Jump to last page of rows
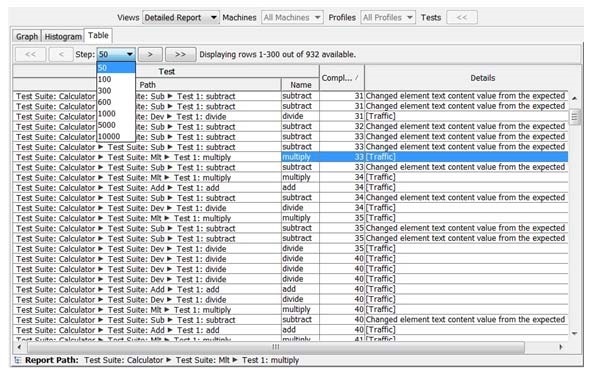The image size is (592, 372). coord(180,54)
